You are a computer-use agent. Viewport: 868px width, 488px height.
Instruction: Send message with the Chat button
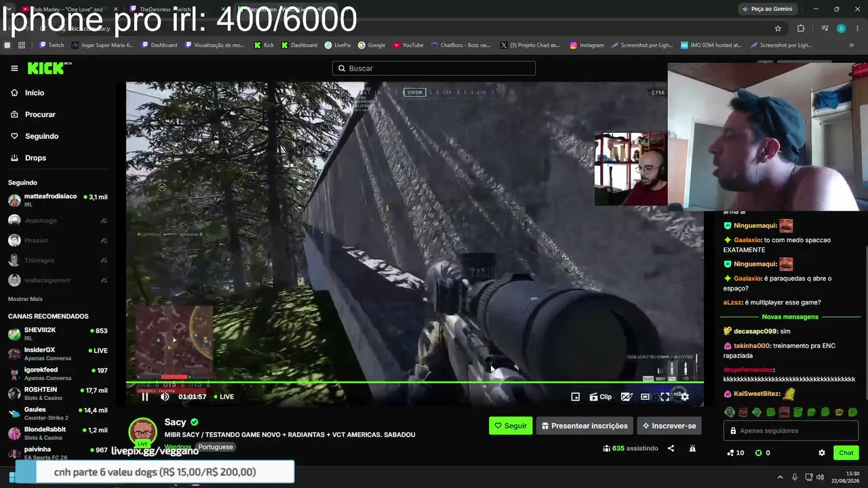846,453
